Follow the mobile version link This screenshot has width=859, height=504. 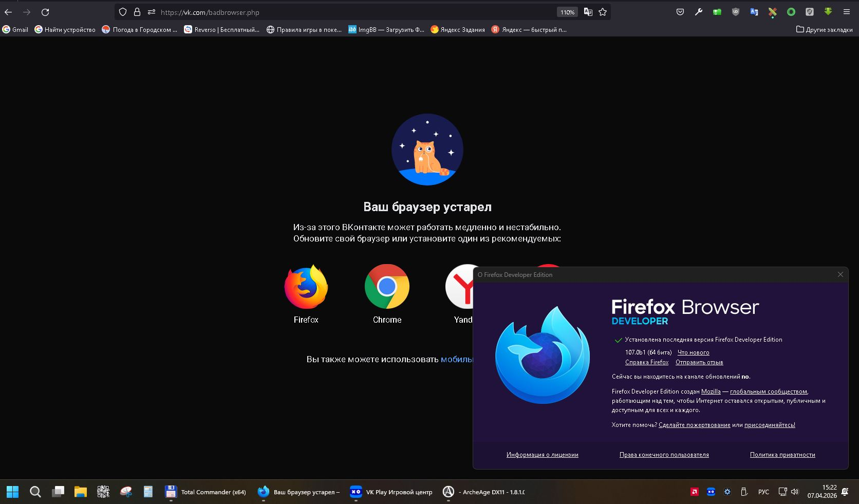(x=457, y=360)
